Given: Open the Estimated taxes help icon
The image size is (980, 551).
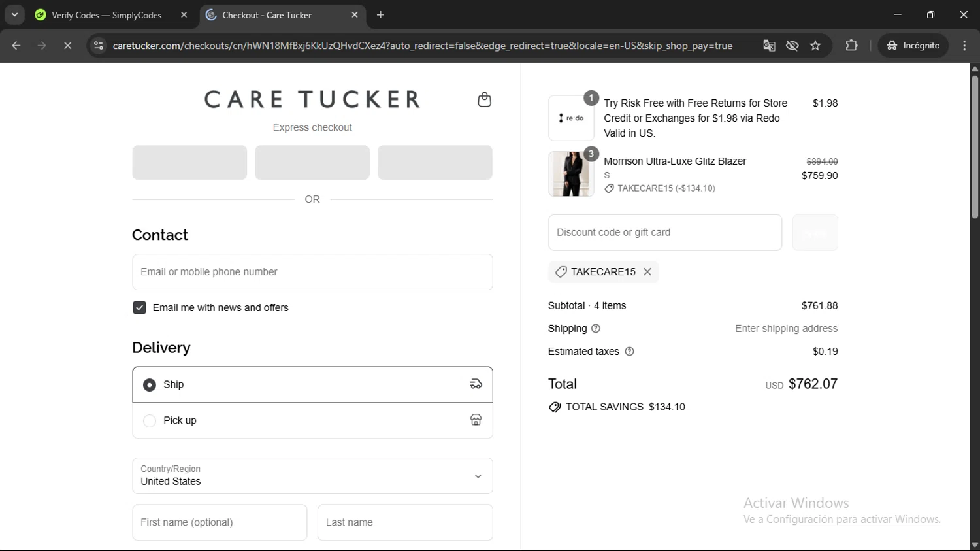Looking at the screenshot, I should [x=630, y=352].
